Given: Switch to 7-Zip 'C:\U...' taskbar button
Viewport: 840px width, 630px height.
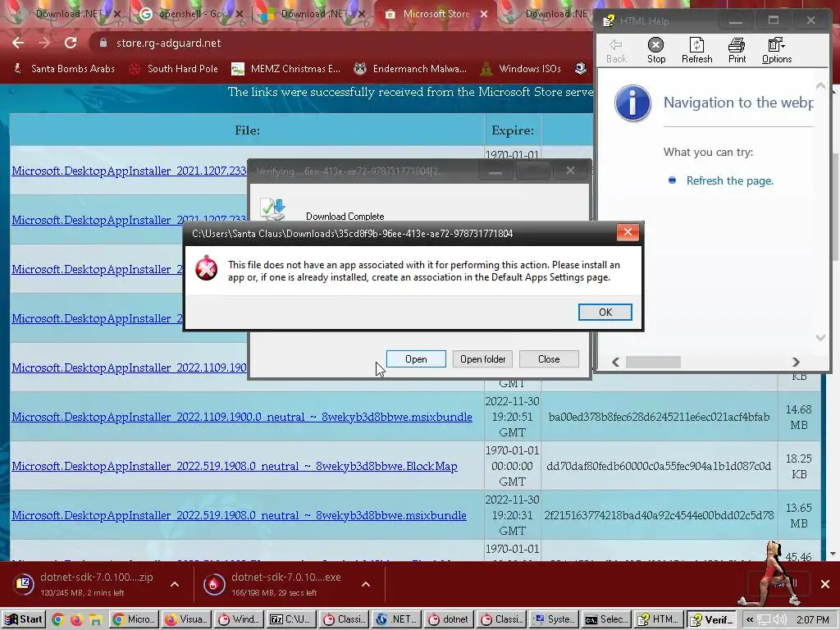Looking at the screenshot, I should click(291, 619).
